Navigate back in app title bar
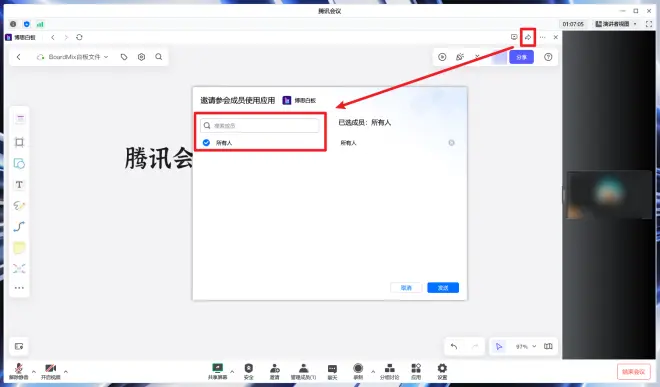Viewport: 660px width, 387px height. pos(53,37)
